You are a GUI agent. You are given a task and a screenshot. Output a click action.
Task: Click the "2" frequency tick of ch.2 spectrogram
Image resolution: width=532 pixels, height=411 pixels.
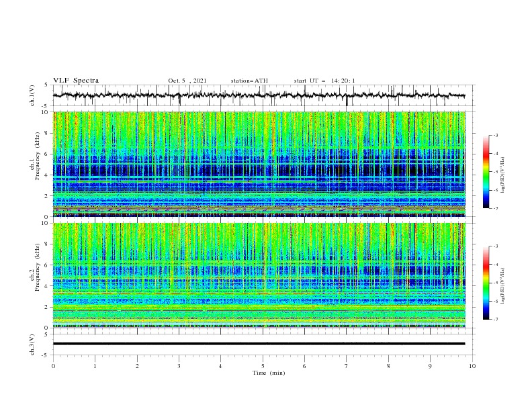48,307
